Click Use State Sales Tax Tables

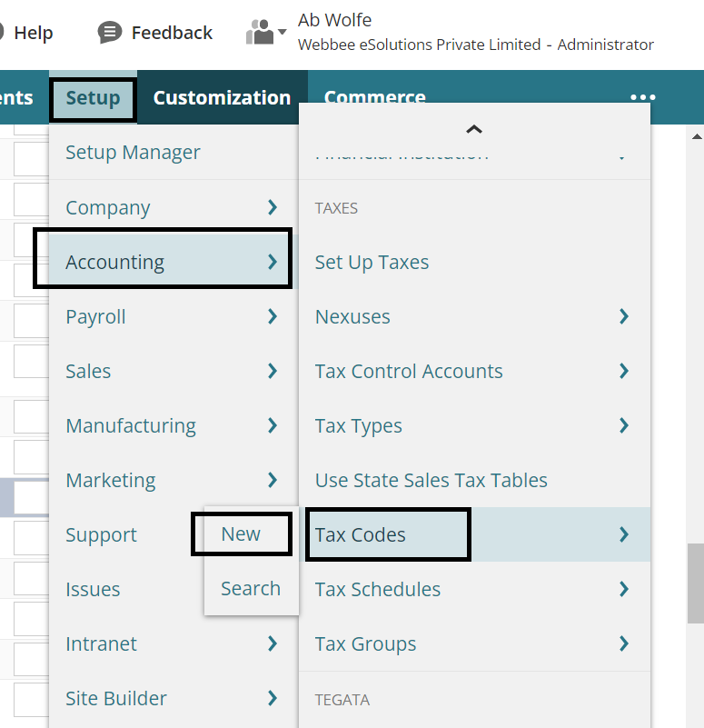431,480
